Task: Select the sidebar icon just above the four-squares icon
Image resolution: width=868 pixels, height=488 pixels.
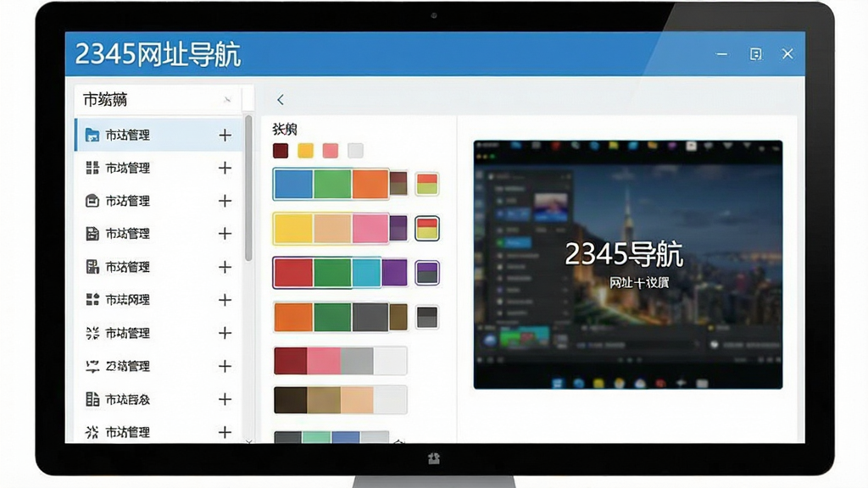Action: [92, 267]
